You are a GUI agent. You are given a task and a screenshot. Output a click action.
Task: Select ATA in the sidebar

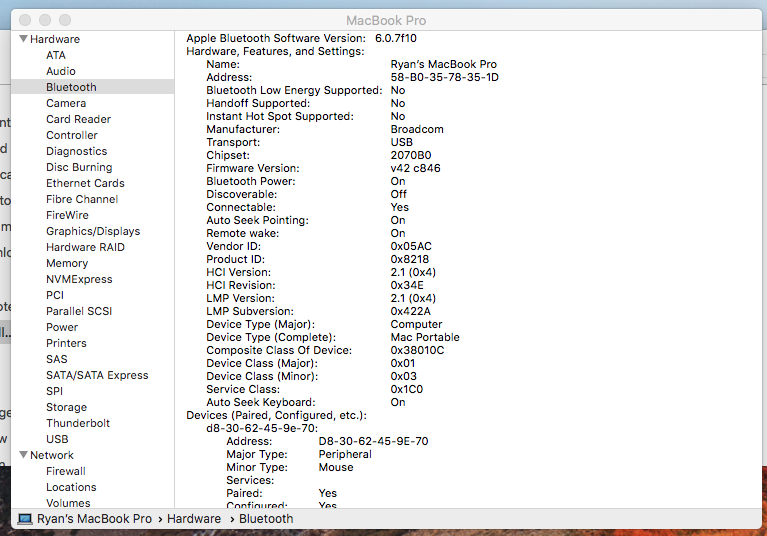[x=56, y=55]
